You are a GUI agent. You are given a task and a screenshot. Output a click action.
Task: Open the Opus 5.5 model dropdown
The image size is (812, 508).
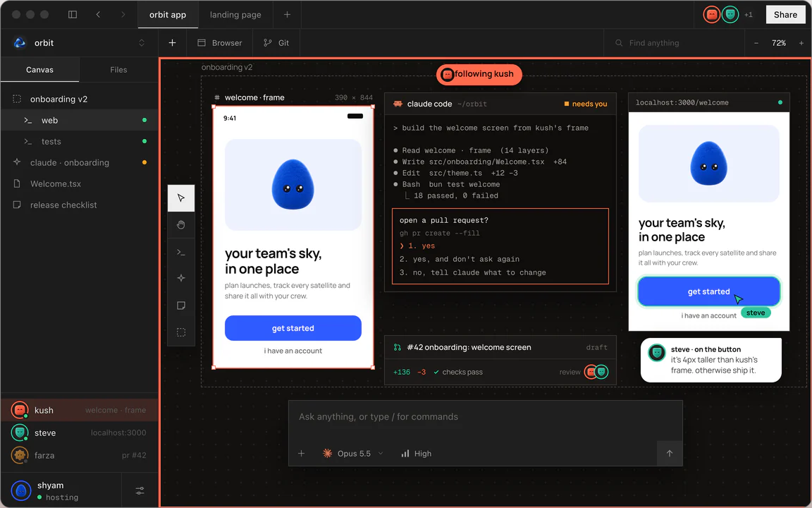pyautogui.click(x=353, y=454)
